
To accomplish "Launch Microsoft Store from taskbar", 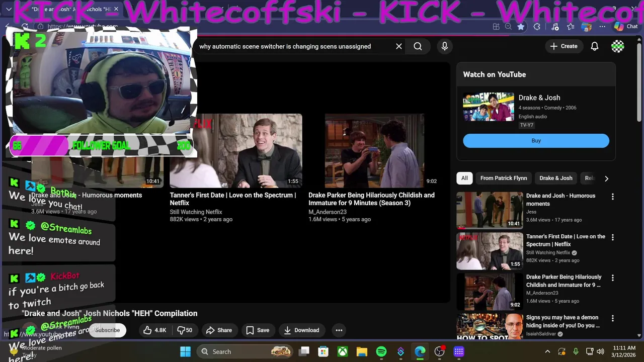I will click(x=323, y=351).
